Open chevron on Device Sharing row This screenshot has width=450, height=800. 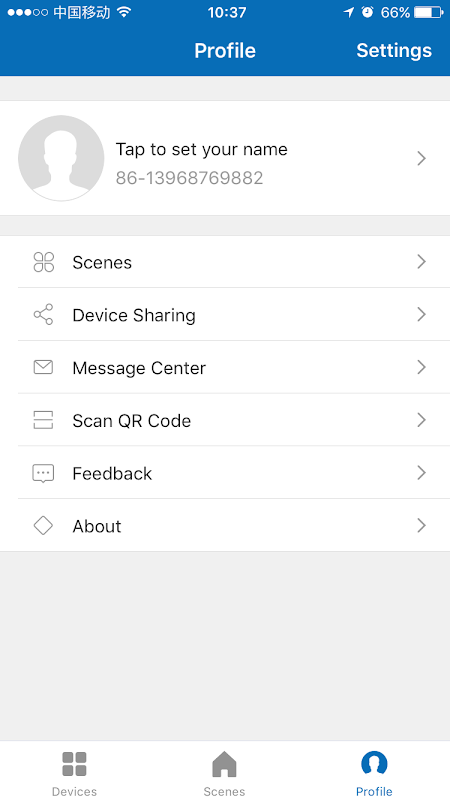[x=421, y=314]
